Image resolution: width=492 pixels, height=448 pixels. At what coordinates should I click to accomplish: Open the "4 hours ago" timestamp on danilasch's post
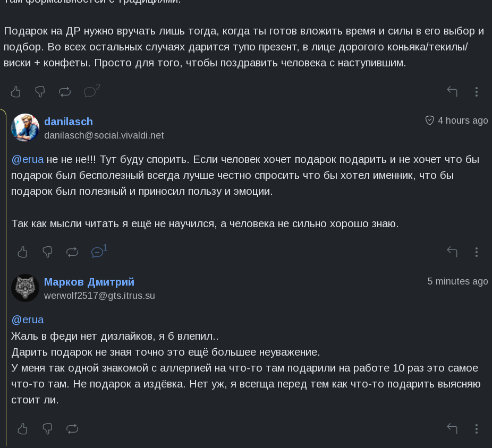pyautogui.click(x=462, y=120)
